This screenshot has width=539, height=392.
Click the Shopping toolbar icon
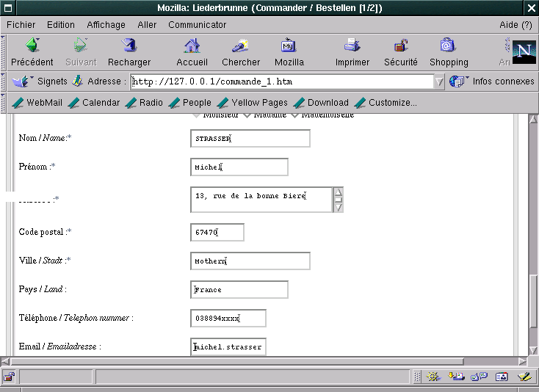point(448,46)
